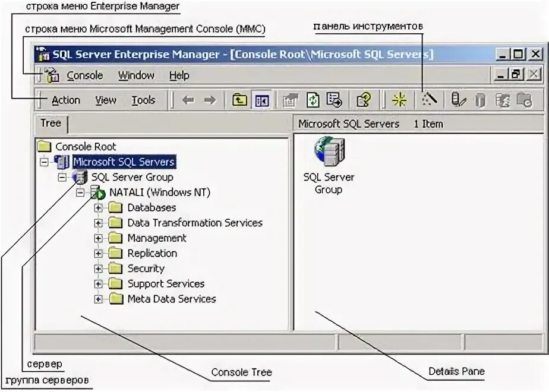The width and height of the screenshot is (549, 392).
Task: Open the Tools menu
Action: coord(143,100)
